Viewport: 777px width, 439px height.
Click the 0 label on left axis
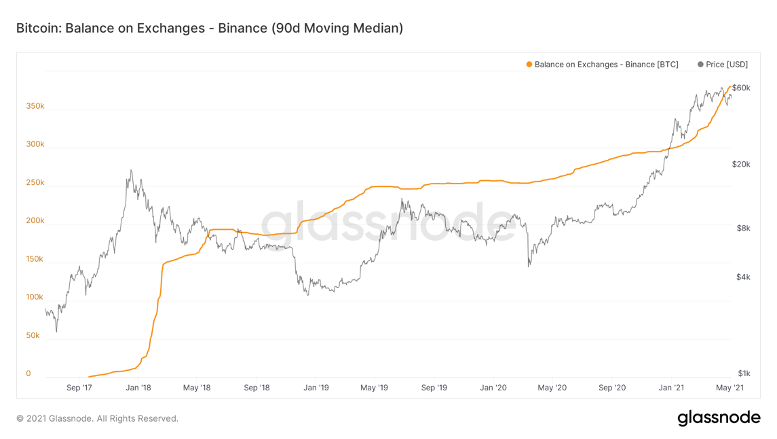[29, 374]
